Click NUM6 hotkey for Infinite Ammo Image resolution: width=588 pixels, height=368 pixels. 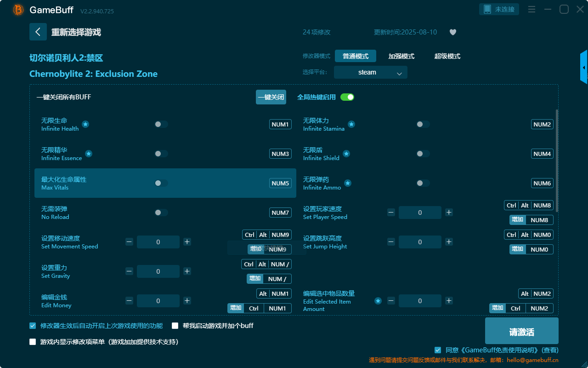point(542,183)
